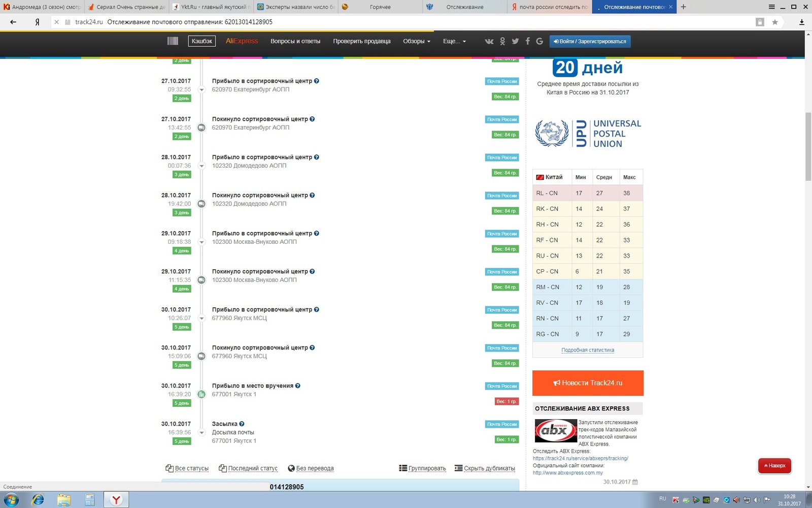Click help icon next to 'Засылка' status
The width and height of the screenshot is (812, 508).
point(242,424)
